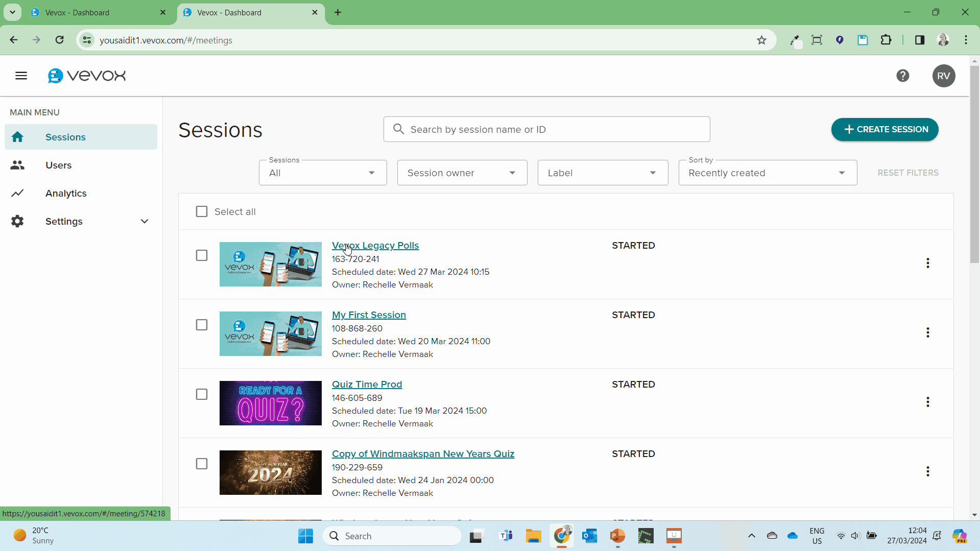Image resolution: width=980 pixels, height=551 pixels.
Task: Open the Session owner dropdown
Action: tap(461, 173)
